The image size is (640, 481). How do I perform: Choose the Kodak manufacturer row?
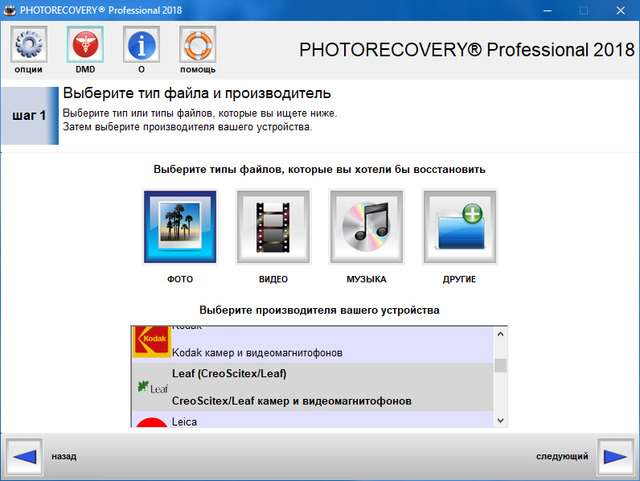point(313,345)
